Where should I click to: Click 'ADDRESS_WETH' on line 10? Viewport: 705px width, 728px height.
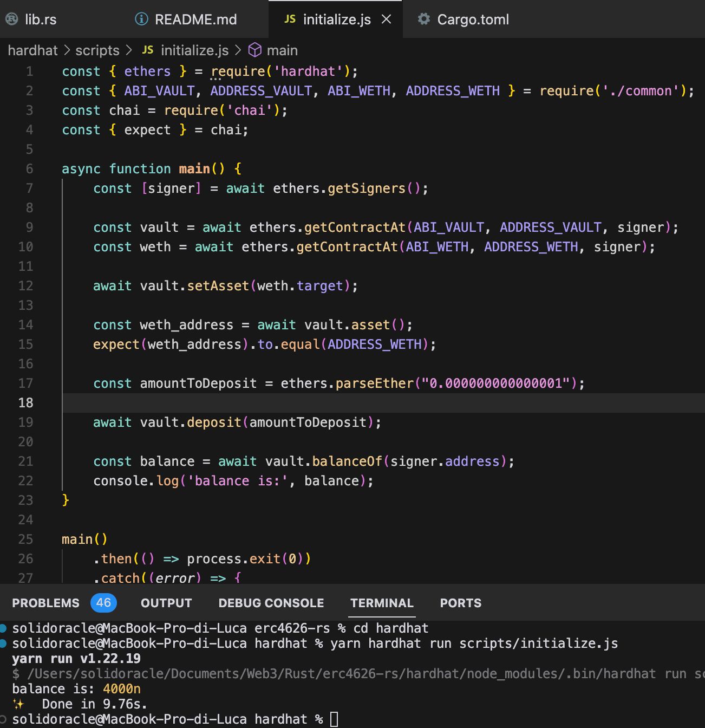click(x=531, y=247)
